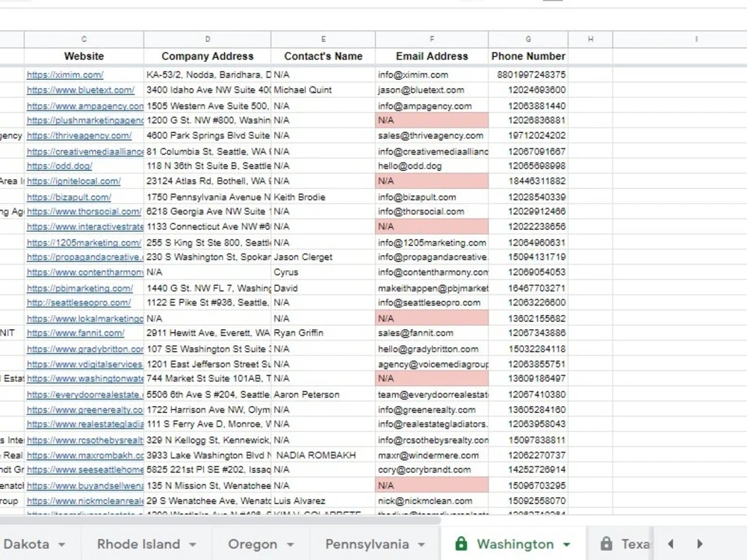
Task: Select the Washington sheet tab
Action: (x=515, y=544)
